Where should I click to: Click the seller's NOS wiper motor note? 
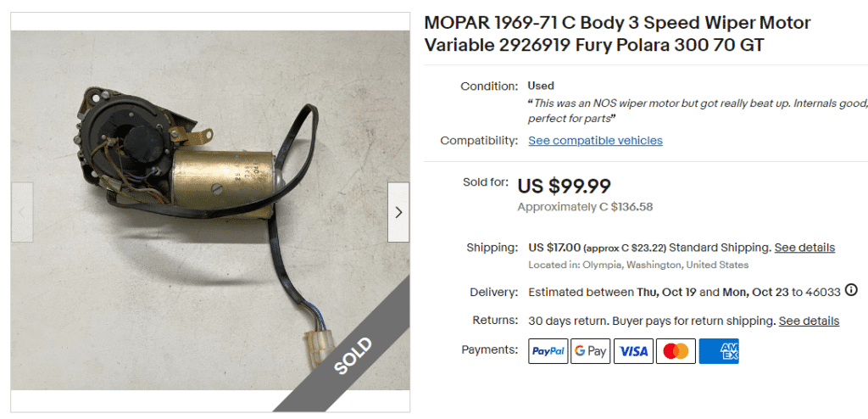[x=695, y=110]
